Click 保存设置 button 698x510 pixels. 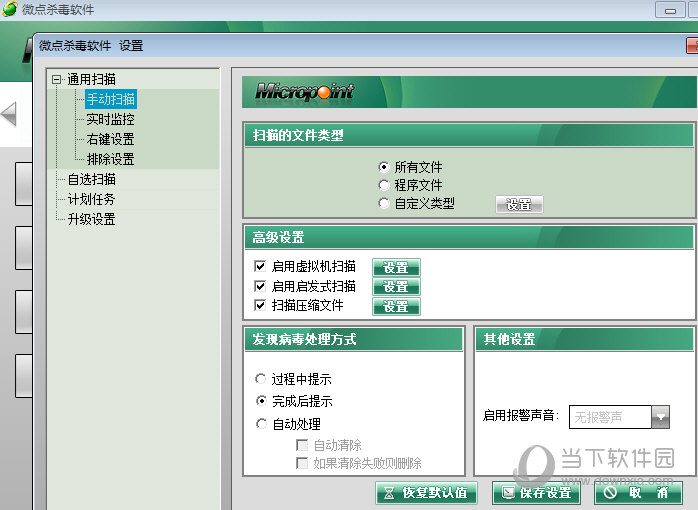click(536, 493)
